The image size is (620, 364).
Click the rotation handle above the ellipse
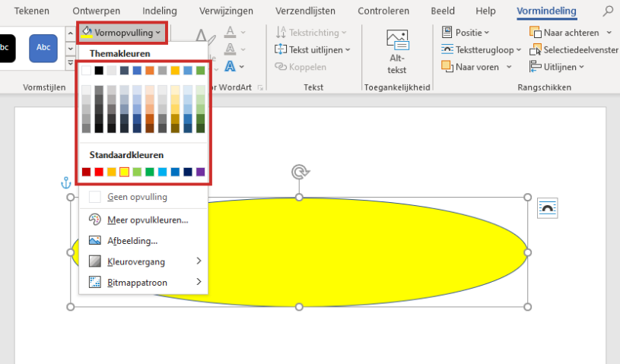[x=300, y=173]
